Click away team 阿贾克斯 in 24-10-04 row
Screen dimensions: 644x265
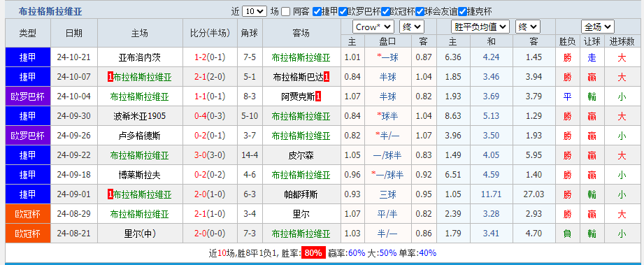tap(298, 96)
